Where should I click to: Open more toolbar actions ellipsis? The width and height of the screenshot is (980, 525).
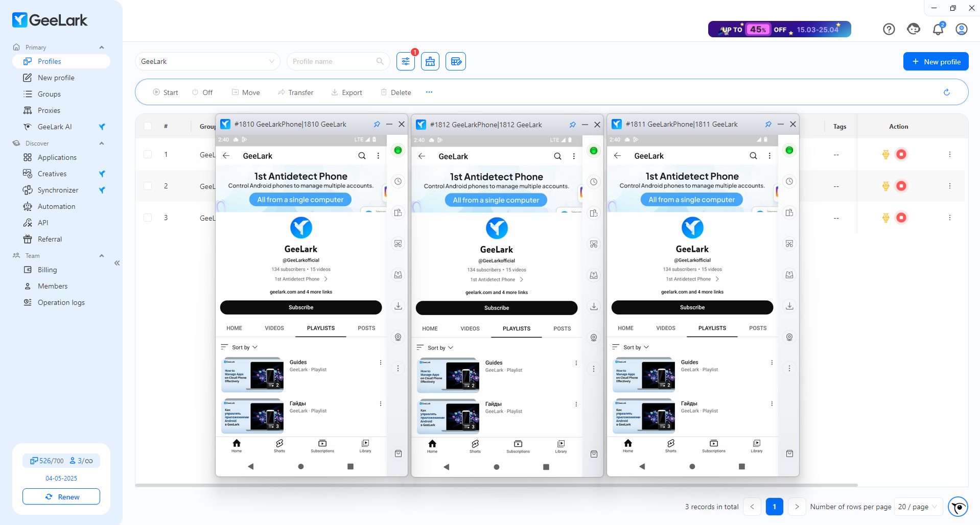click(x=429, y=92)
